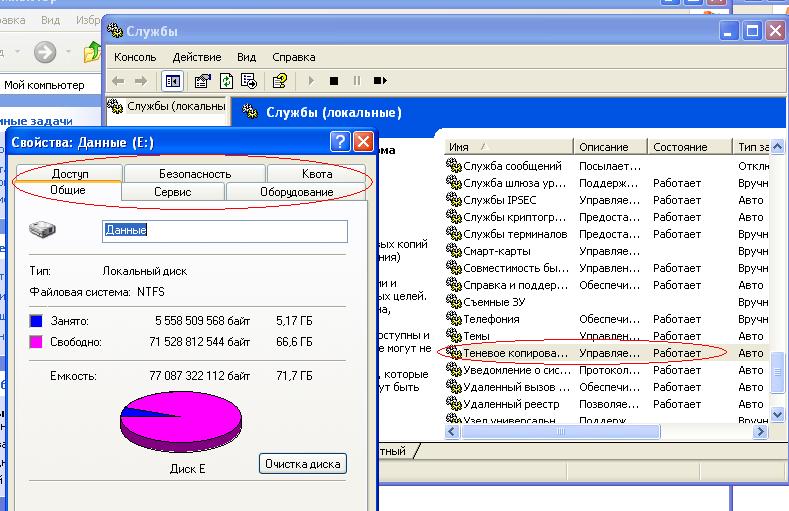Click the help question mark in Свойства dialog
Screen dimensions: 789x511
tap(340, 142)
